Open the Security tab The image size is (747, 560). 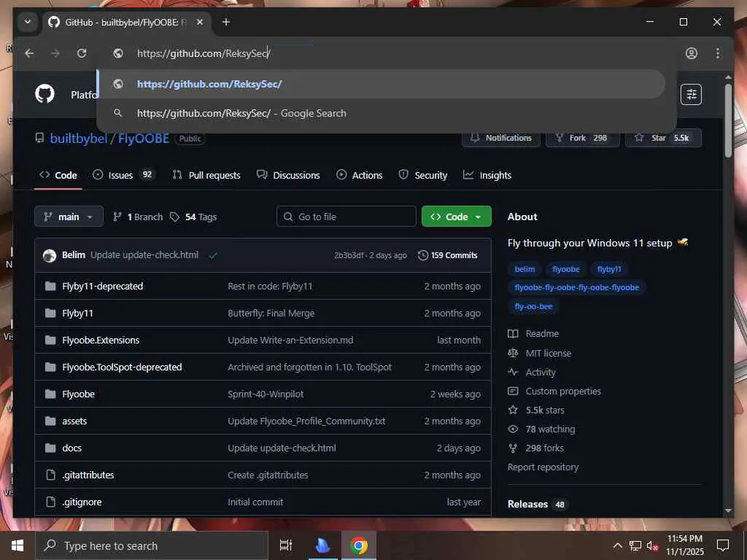(x=423, y=175)
